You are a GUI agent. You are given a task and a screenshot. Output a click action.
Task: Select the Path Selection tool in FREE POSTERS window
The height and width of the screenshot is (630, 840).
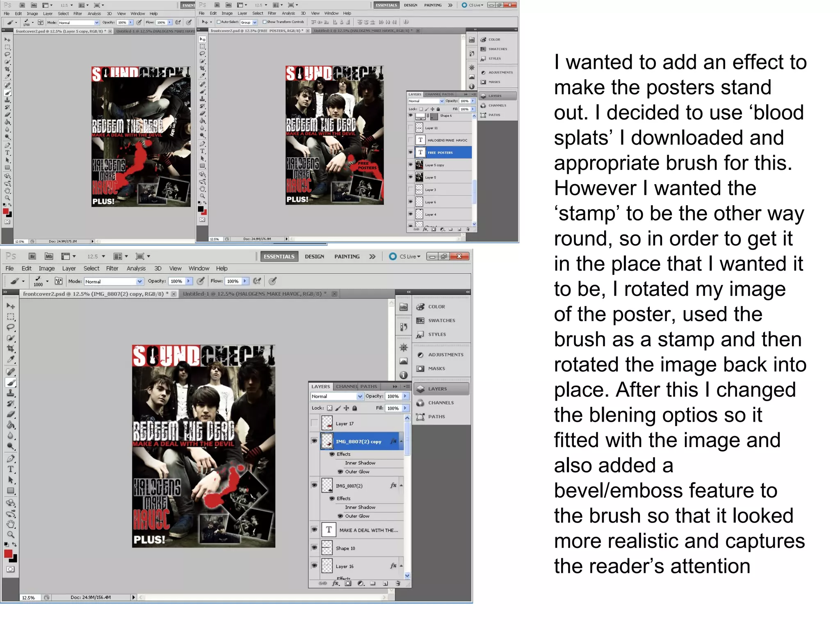click(x=202, y=158)
